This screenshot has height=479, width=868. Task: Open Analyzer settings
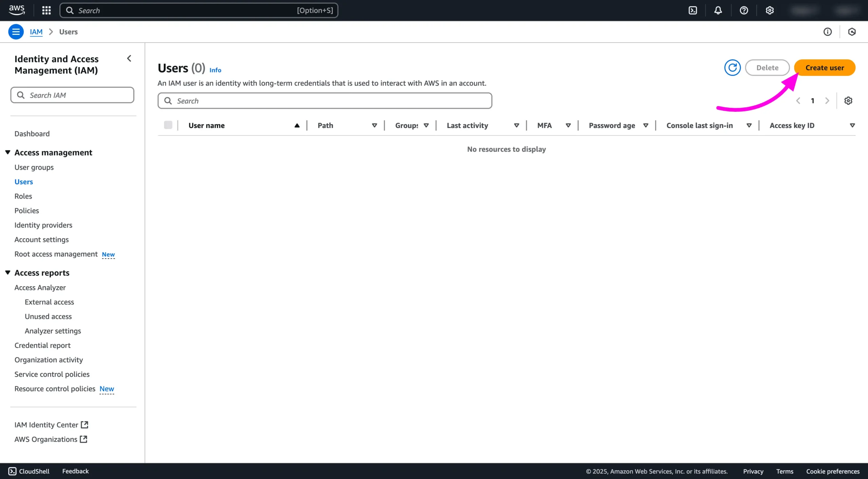[x=53, y=331]
